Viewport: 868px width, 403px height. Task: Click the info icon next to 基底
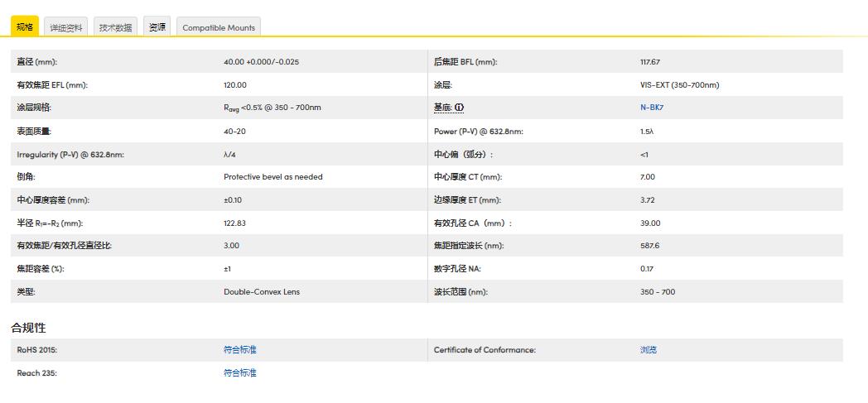(x=460, y=108)
